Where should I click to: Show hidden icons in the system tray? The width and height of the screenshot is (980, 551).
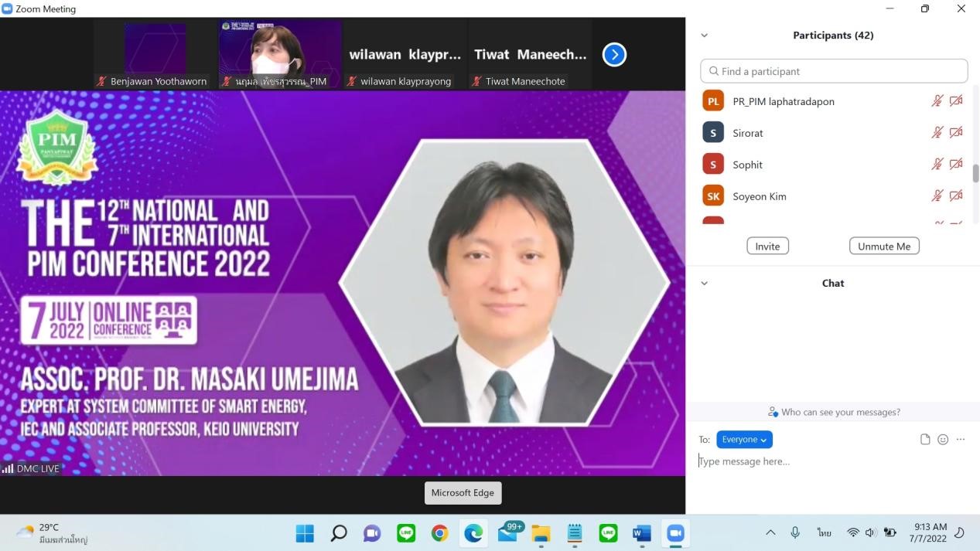(x=770, y=532)
